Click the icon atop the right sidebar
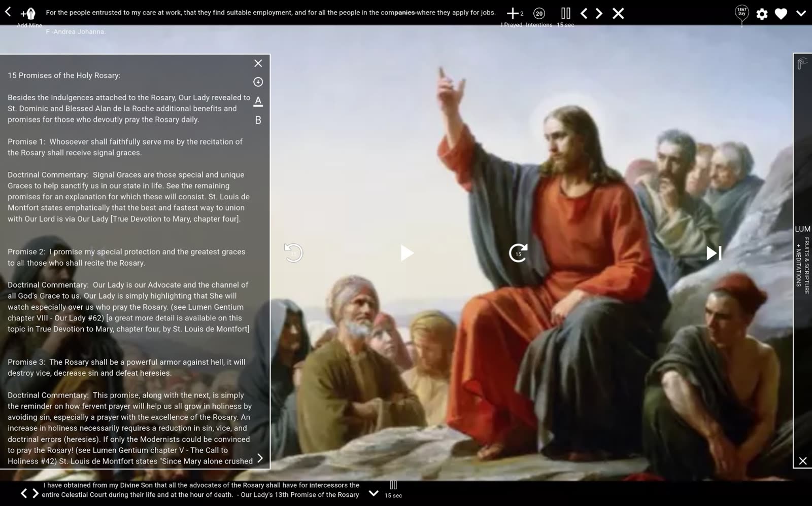Screen dimensions: 812x506 coord(802,63)
